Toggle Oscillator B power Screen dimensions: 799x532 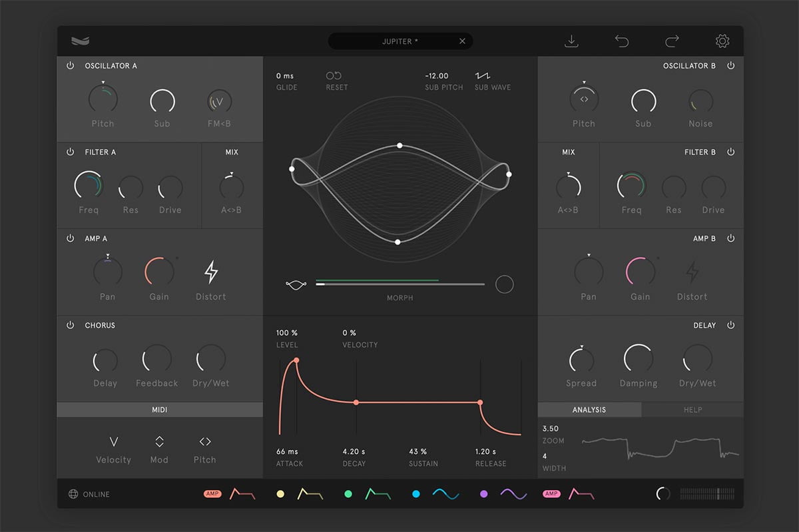pos(730,65)
